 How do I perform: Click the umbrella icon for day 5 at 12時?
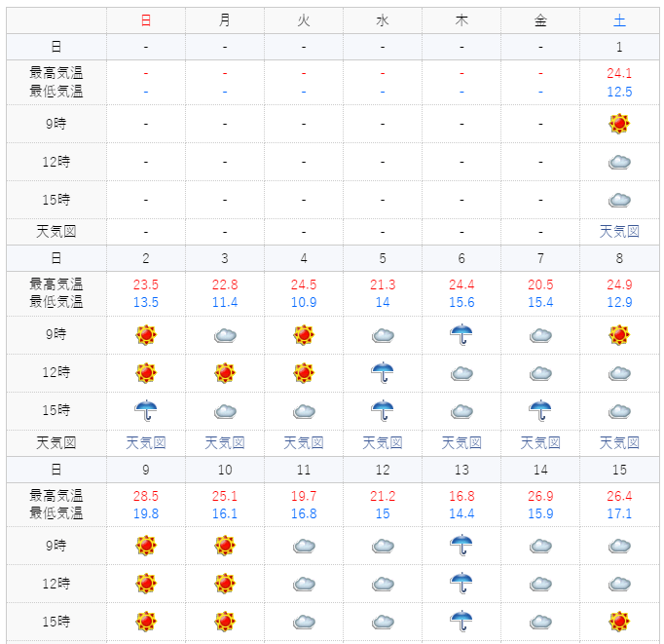click(383, 372)
